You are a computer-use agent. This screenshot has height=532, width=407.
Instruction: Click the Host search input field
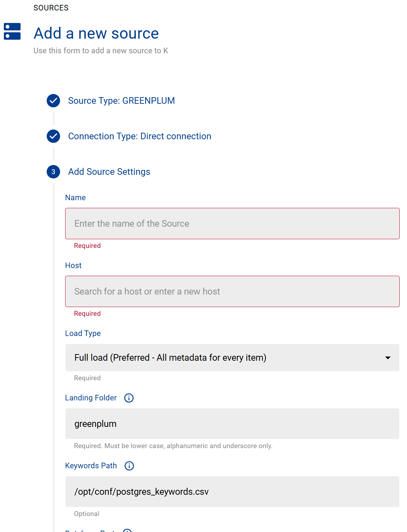coord(232,291)
